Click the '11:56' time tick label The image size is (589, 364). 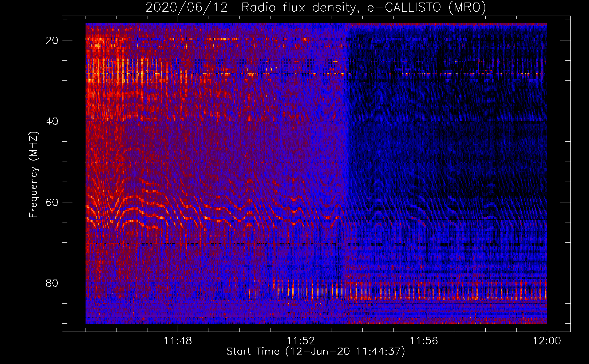pyautogui.click(x=424, y=341)
